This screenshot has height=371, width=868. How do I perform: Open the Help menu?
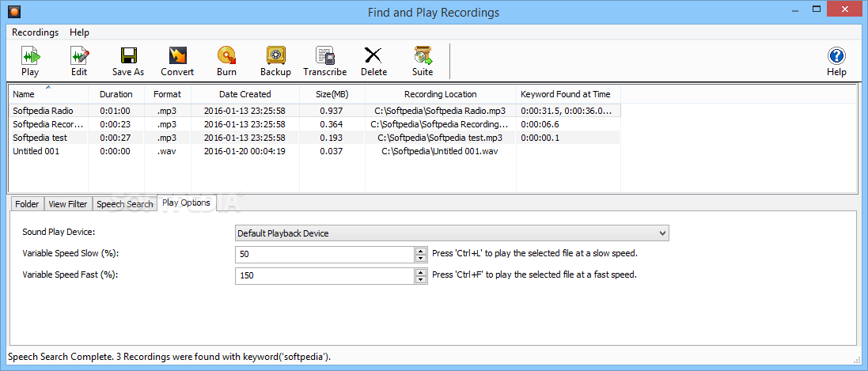pyautogui.click(x=79, y=32)
